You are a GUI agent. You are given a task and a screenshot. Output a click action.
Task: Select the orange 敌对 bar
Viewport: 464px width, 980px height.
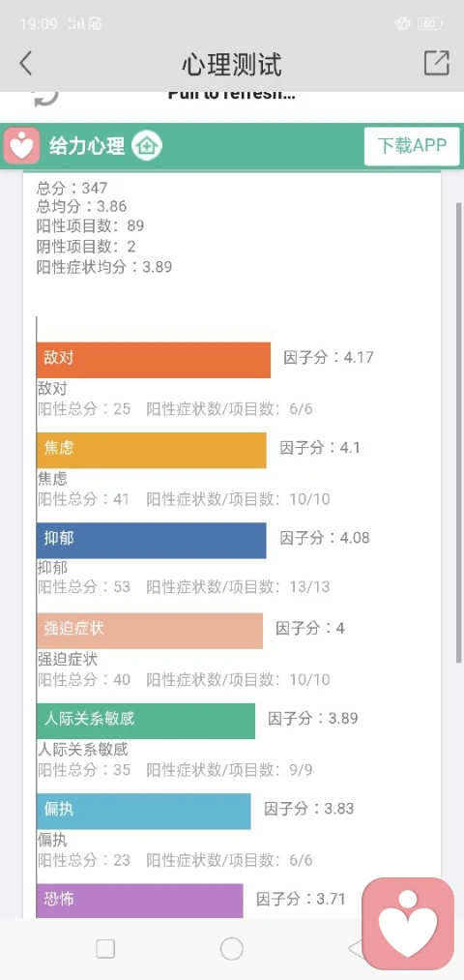click(154, 360)
